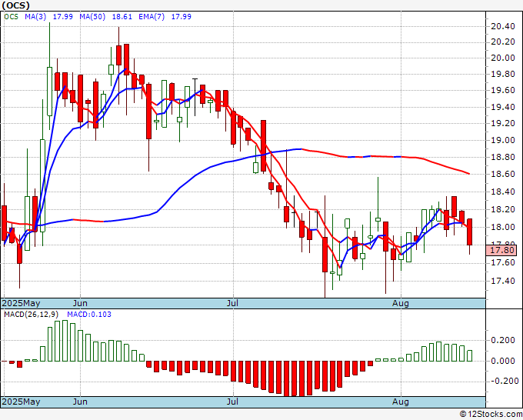
Task: Click the MACD(26,12,9) indicator label
Action: [31, 315]
